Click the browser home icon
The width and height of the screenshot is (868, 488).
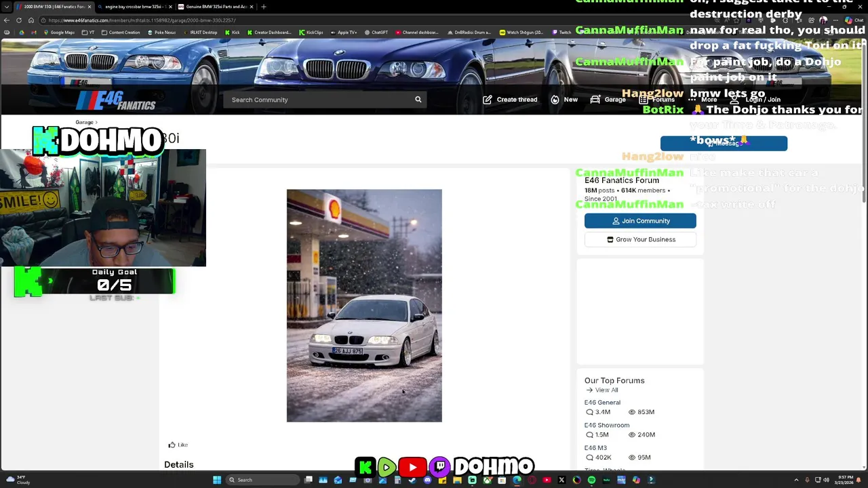pos(31,20)
